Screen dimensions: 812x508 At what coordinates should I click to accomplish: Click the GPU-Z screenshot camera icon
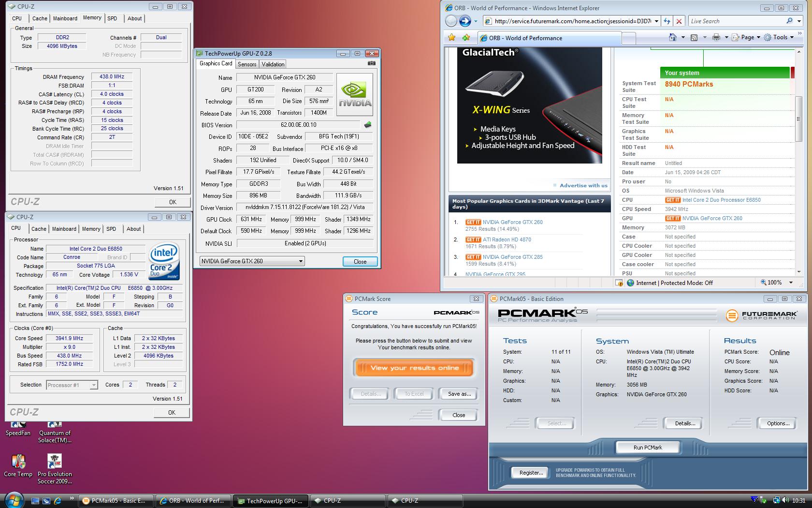(371, 63)
